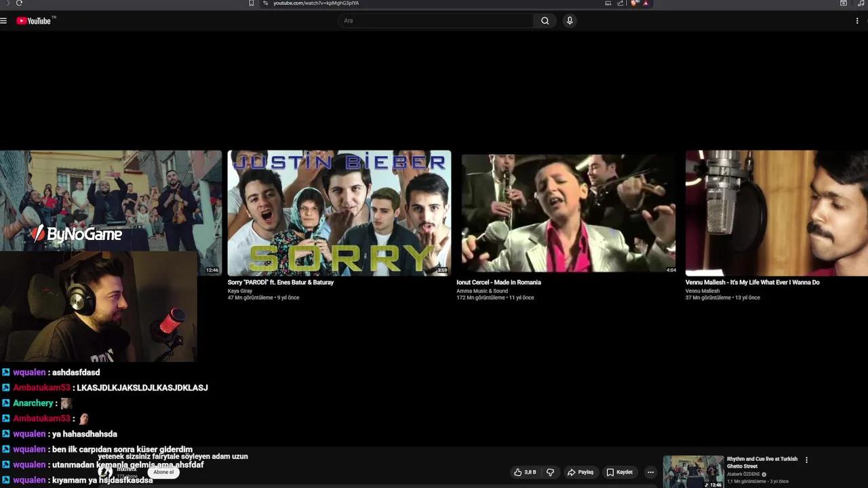Image resolution: width=868 pixels, height=488 pixels.
Task: Click the browser media control music icon
Action: coord(861,3)
